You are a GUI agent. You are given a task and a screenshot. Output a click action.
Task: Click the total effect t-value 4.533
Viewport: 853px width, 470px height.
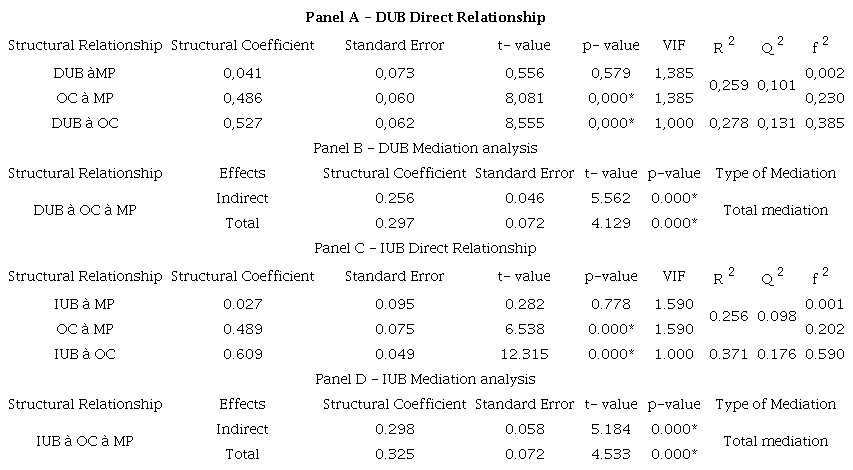tap(610, 454)
